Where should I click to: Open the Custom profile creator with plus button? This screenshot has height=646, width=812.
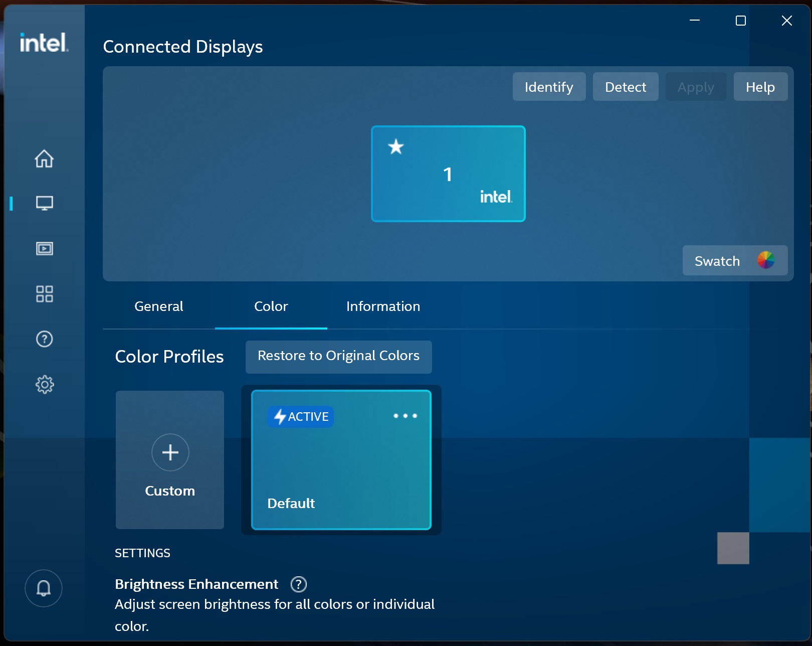(x=169, y=452)
